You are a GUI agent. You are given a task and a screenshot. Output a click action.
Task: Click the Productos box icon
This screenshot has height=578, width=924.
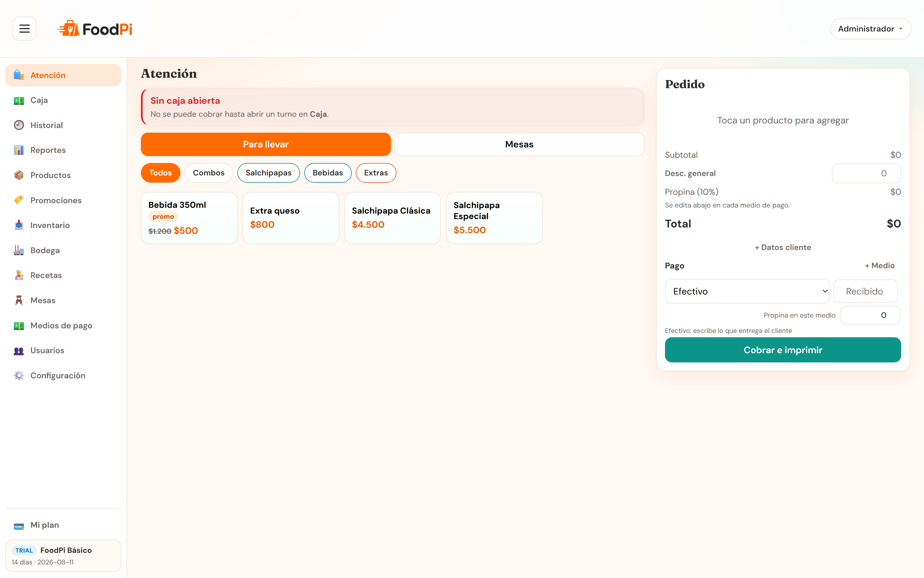(19, 175)
